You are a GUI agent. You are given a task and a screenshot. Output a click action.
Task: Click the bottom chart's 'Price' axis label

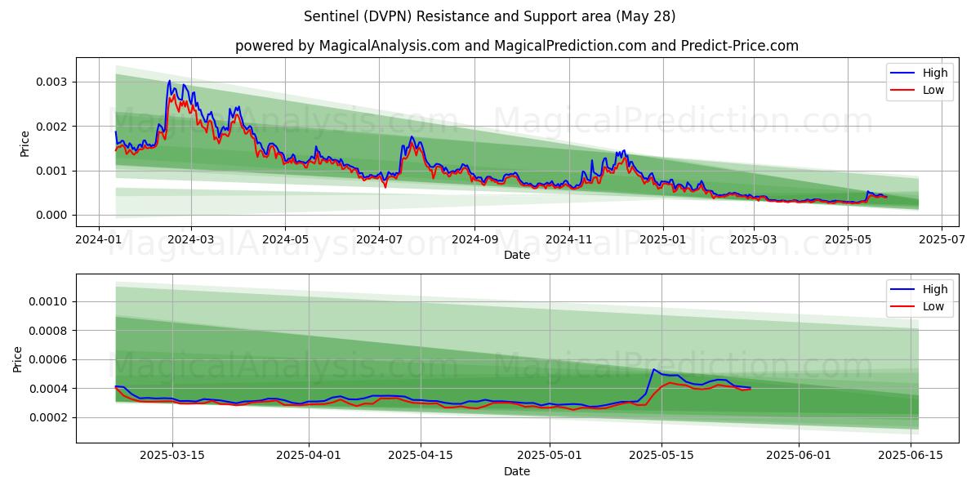pyautogui.click(x=18, y=359)
